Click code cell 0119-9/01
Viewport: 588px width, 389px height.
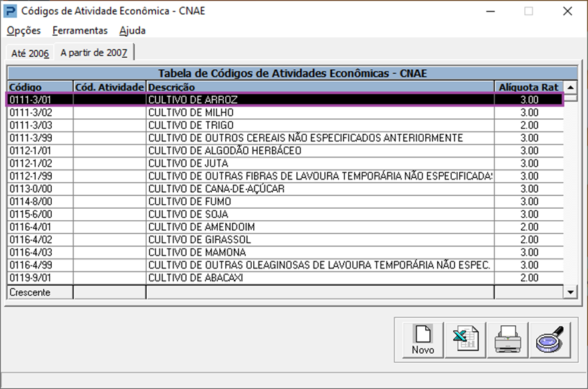click(x=40, y=278)
